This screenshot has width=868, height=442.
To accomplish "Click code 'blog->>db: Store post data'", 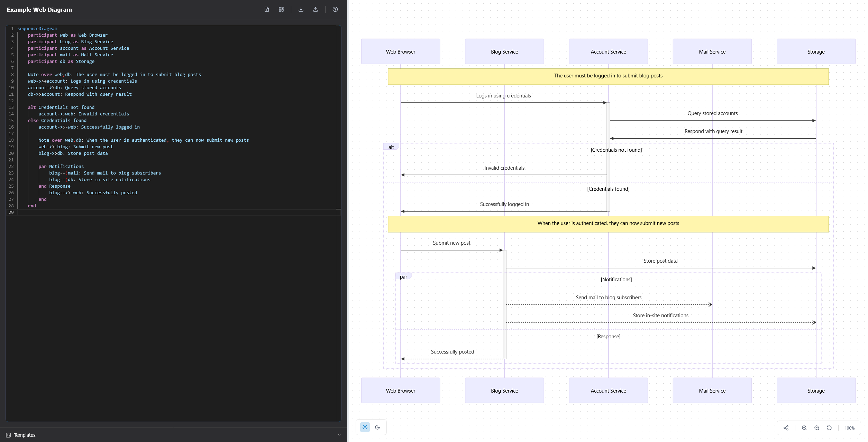I will 73,153.
